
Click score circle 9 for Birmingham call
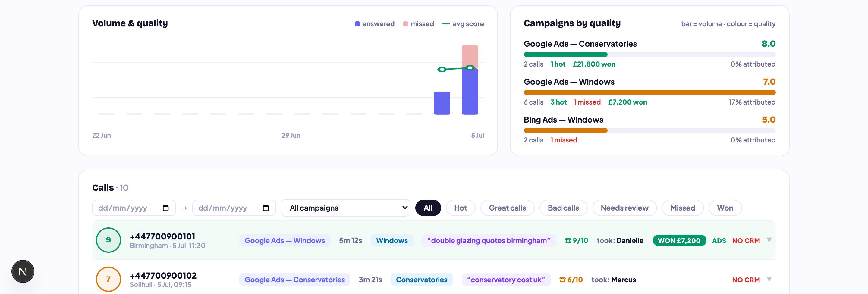pyautogui.click(x=108, y=240)
